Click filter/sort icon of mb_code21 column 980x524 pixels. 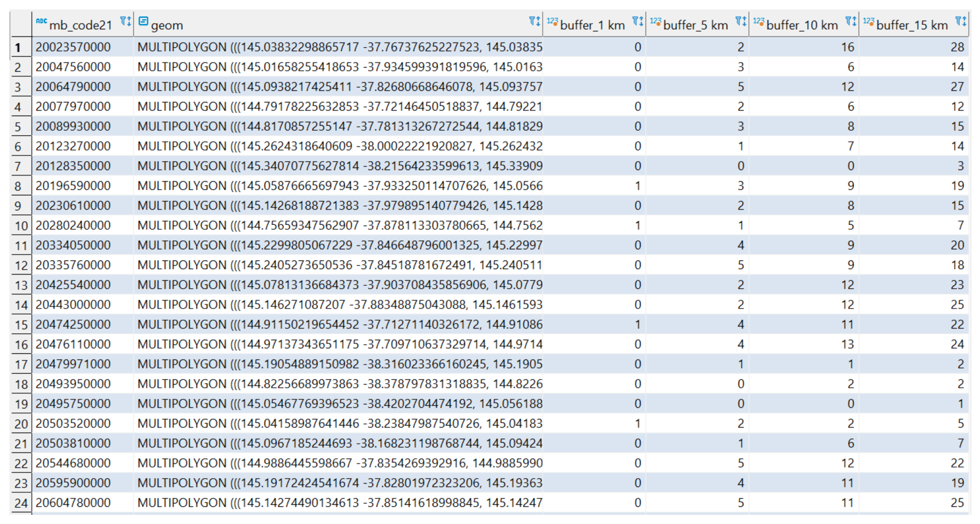point(125,21)
